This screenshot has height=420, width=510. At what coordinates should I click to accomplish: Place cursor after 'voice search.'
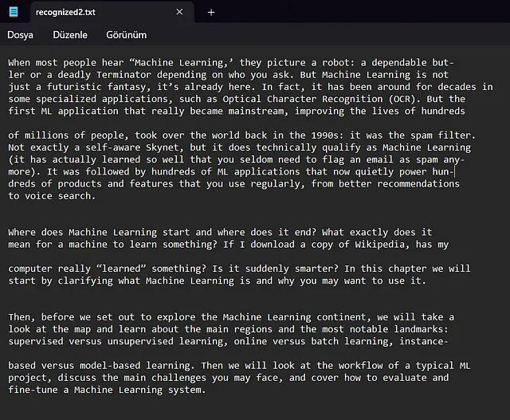point(96,196)
